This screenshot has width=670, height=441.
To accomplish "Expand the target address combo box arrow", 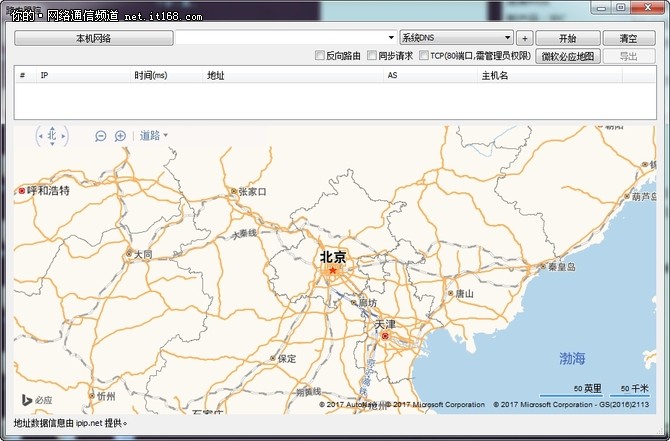I will [x=391, y=38].
